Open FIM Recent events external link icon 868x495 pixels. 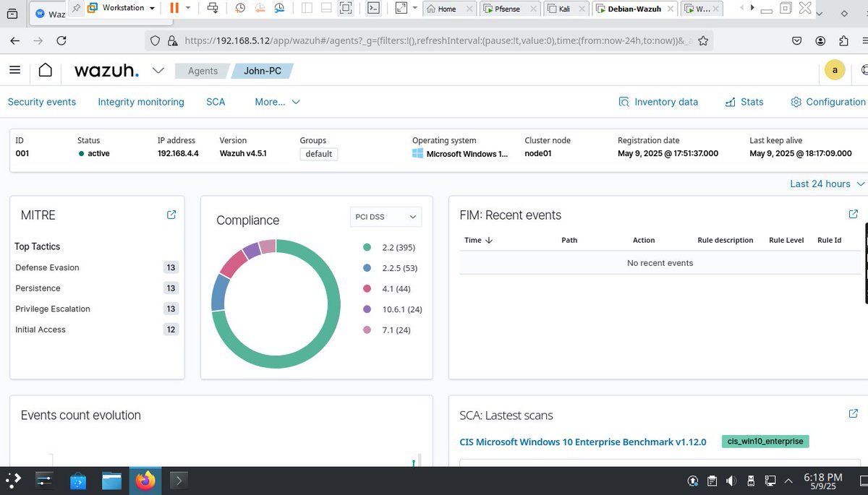click(x=853, y=214)
